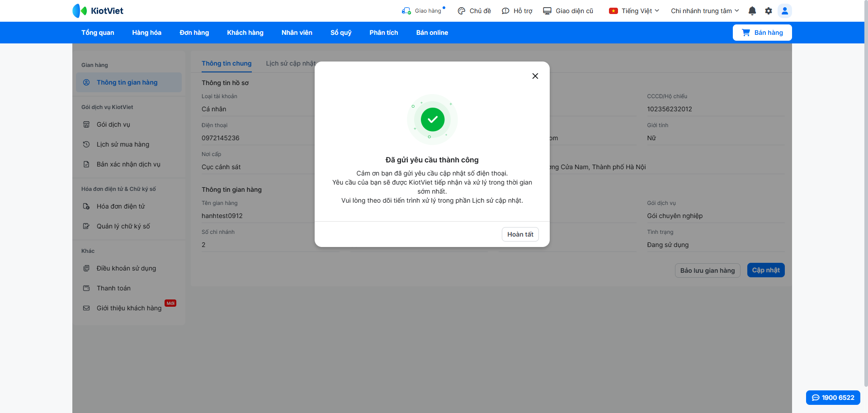Click the Đang sử dụng status value

[668, 245]
